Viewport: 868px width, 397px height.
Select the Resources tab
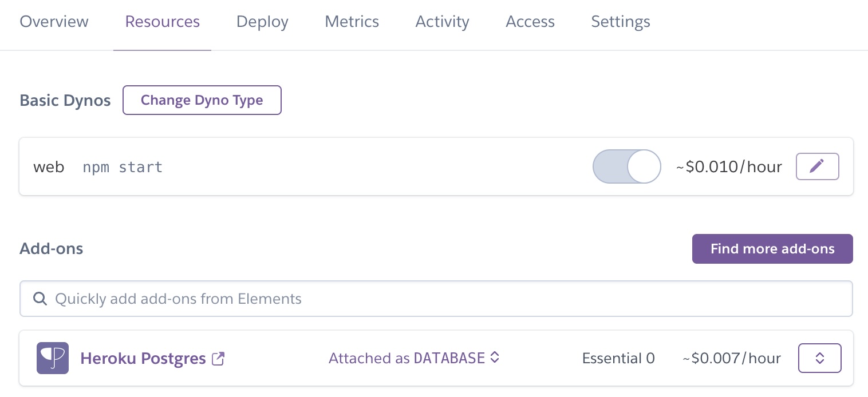point(162,22)
